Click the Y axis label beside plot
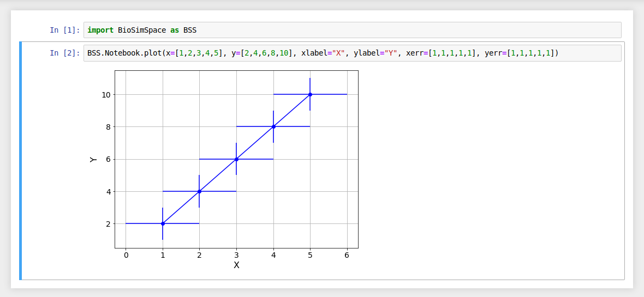The width and height of the screenshot is (644, 297). [x=93, y=160]
